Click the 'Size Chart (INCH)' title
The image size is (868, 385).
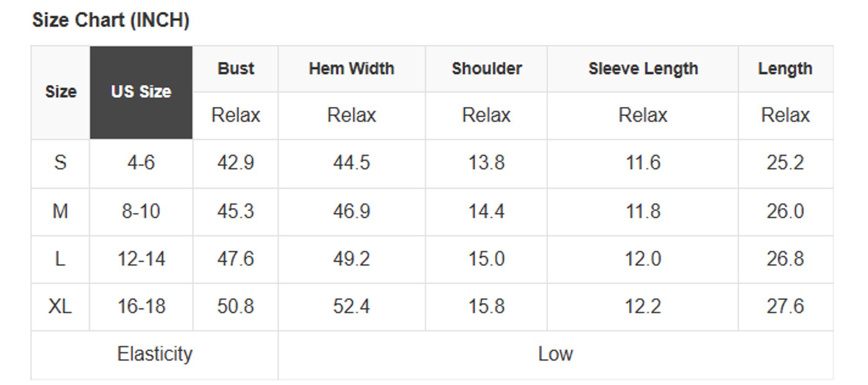click(111, 20)
